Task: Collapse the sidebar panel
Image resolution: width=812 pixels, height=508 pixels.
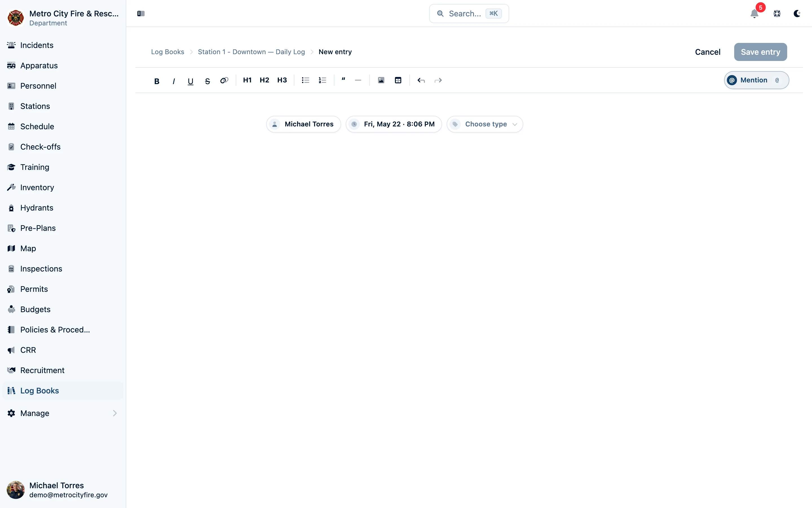Action: click(x=141, y=14)
